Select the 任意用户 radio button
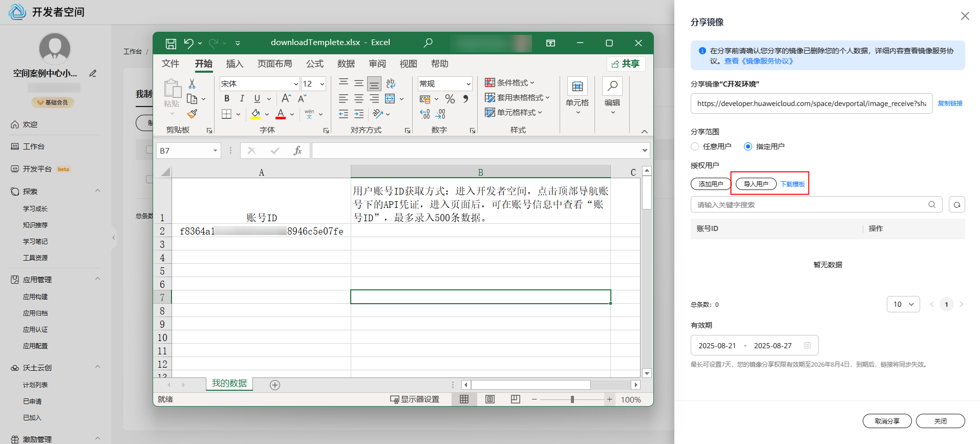 pos(695,146)
